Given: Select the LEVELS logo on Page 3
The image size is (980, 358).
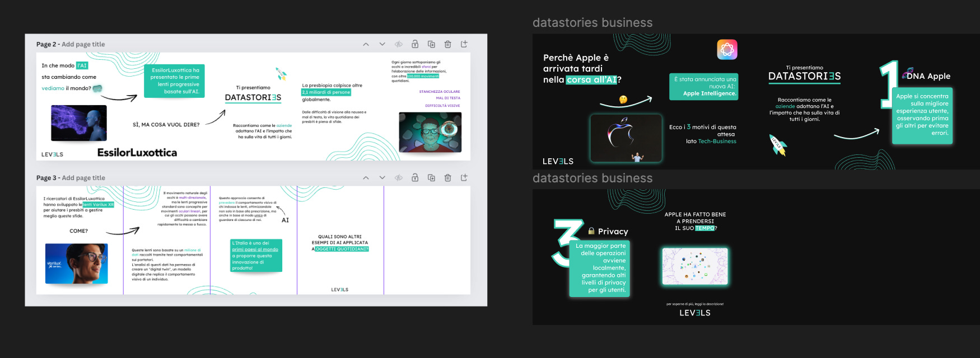Looking at the screenshot, I should tap(339, 290).
